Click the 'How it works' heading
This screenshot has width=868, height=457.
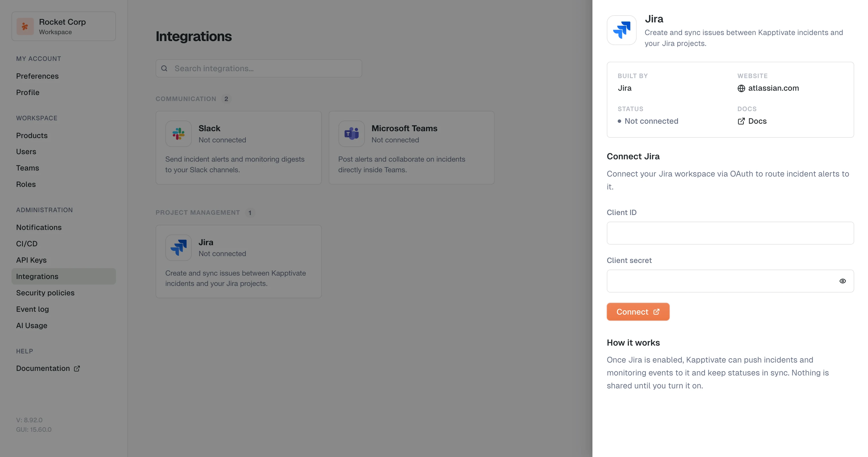[x=633, y=343]
